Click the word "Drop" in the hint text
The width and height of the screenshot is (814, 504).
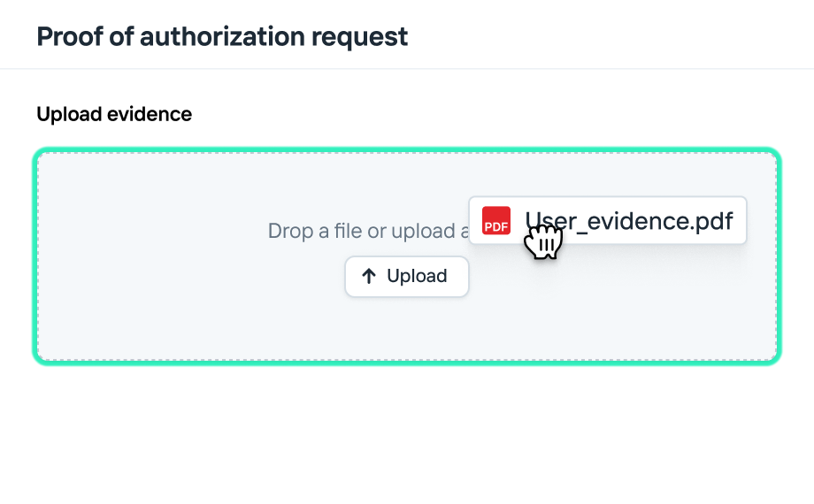click(290, 232)
